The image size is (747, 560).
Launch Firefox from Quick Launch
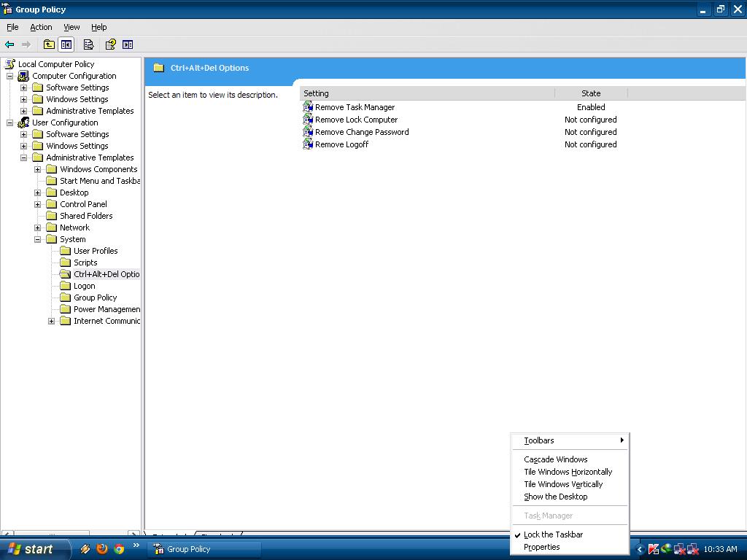[x=102, y=549]
